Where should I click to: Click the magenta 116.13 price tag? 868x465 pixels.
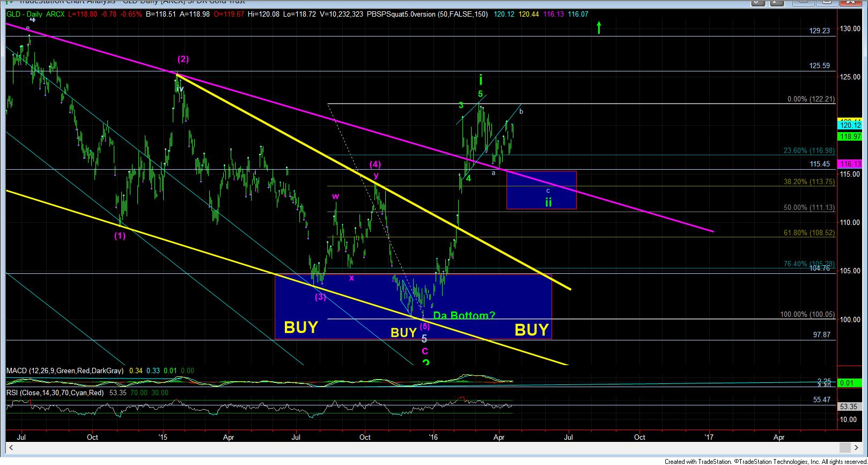click(x=850, y=163)
